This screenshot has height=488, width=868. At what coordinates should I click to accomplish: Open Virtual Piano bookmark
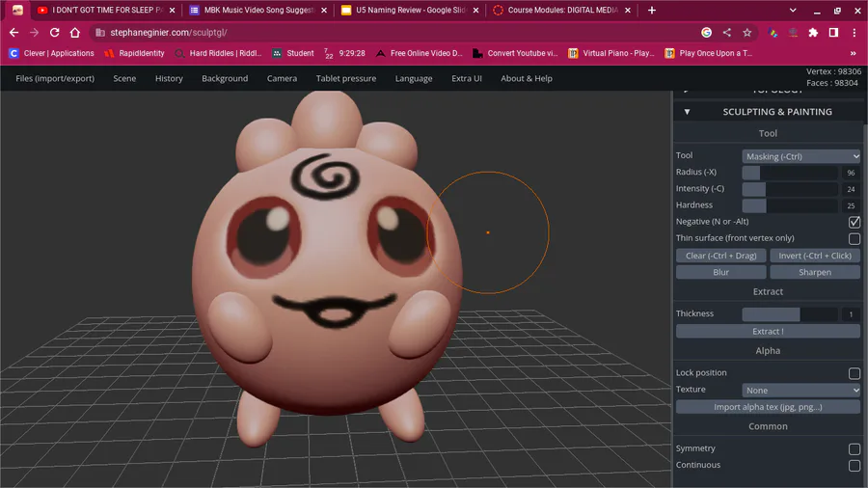tap(611, 53)
